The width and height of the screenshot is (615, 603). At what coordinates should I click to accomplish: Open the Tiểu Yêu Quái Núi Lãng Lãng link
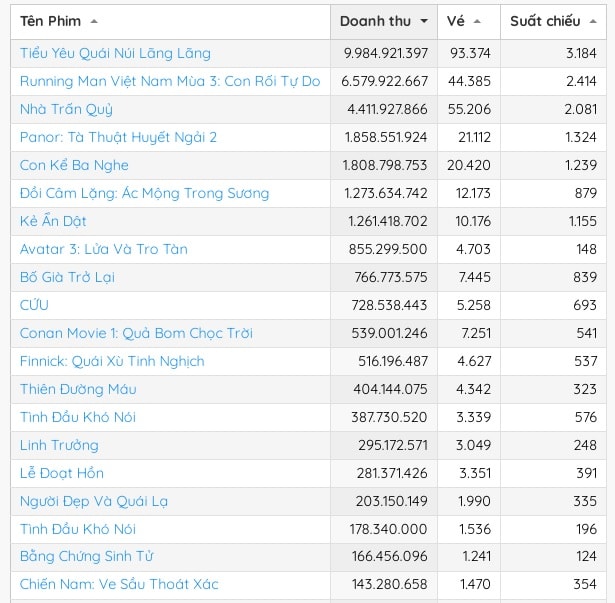115,53
